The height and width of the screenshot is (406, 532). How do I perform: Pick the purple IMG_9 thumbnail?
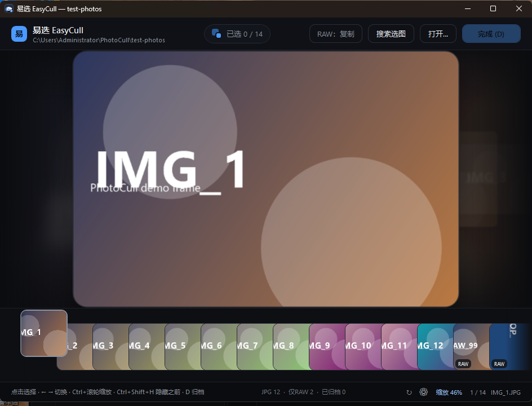pyautogui.click(x=327, y=347)
